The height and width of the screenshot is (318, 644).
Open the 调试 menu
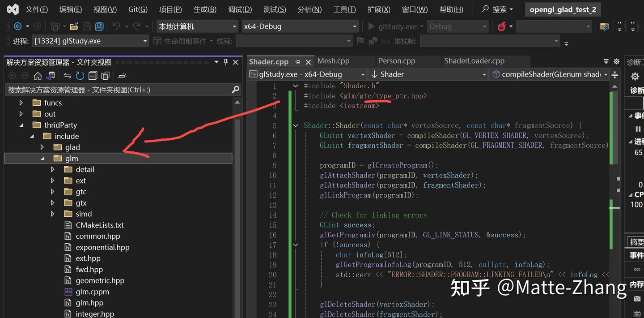(x=240, y=9)
